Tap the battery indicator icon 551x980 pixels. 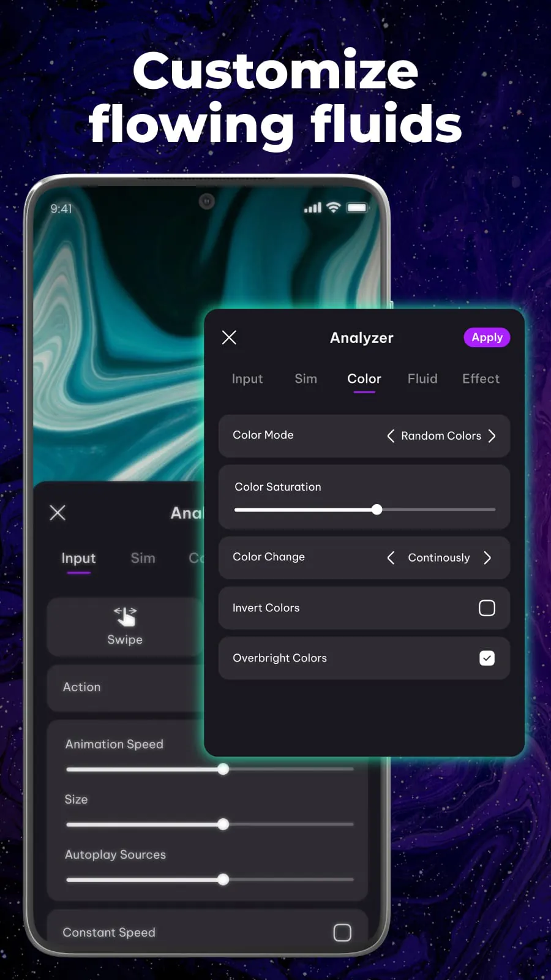click(x=357, y=208)
